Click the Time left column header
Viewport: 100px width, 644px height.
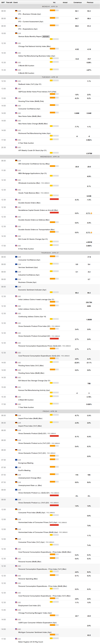pyautogui.click(x=9, y=3)
